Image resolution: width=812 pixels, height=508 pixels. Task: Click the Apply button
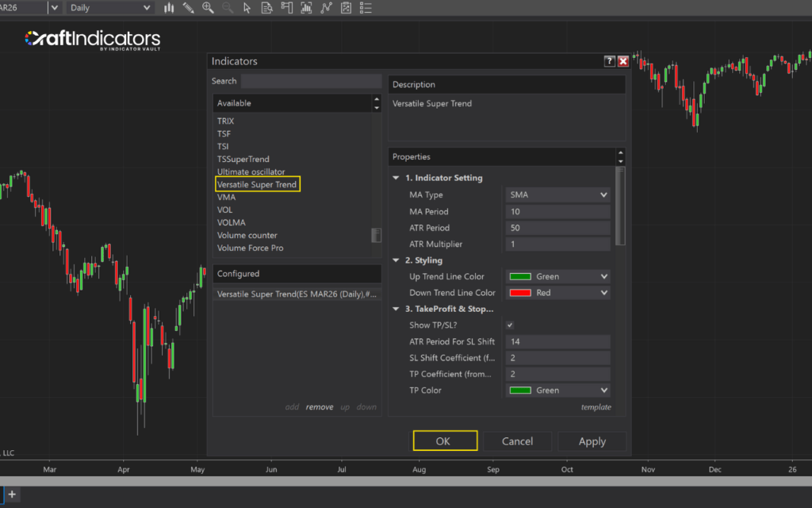[x=592, y=441]
